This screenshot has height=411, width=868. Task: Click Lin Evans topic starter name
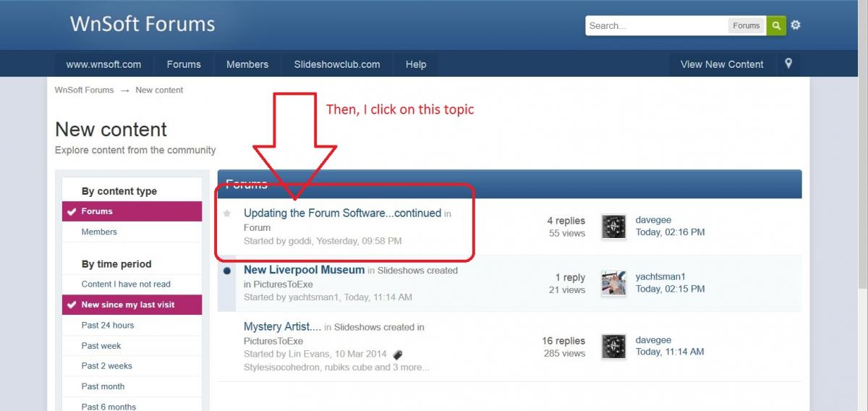pos(308,354)
